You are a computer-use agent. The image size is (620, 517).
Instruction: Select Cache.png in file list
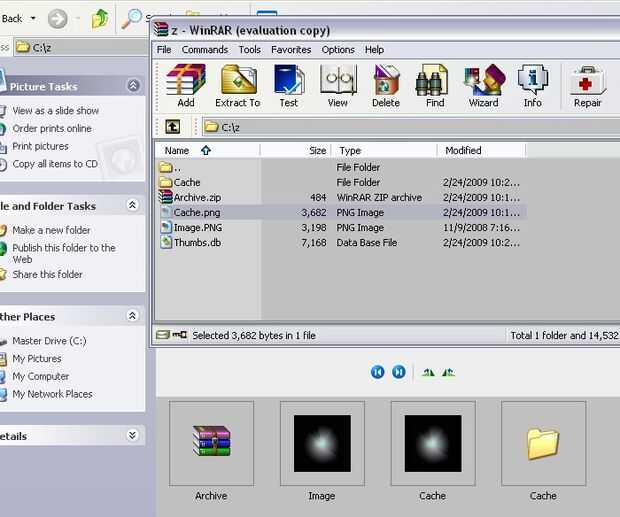(x=342, y=213)
